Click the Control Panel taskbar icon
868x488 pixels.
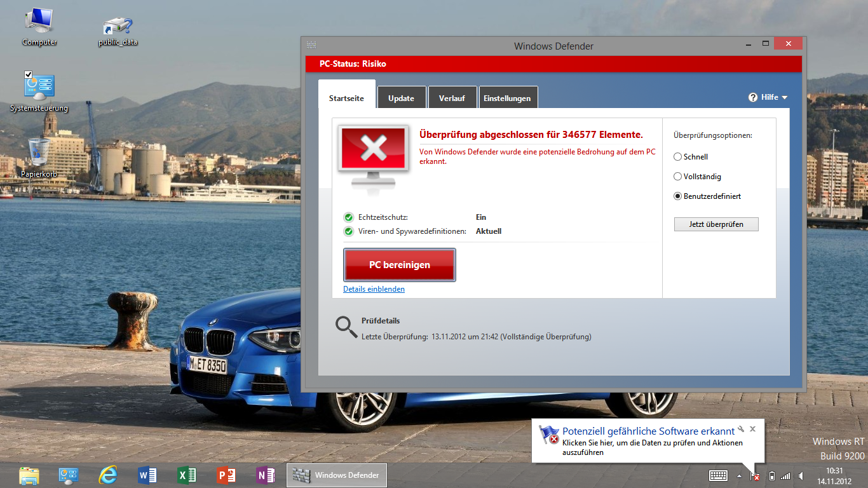[x=68, y=475]
